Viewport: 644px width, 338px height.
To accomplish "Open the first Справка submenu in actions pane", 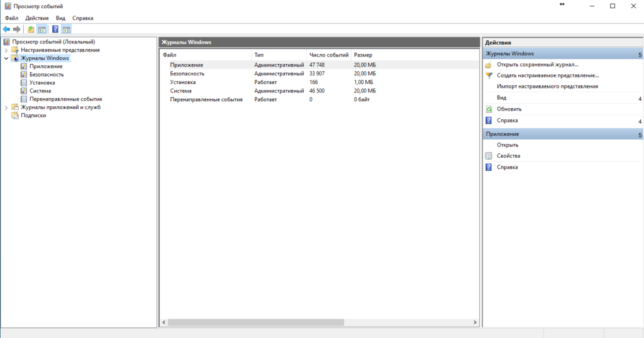I will pos(640,121).
